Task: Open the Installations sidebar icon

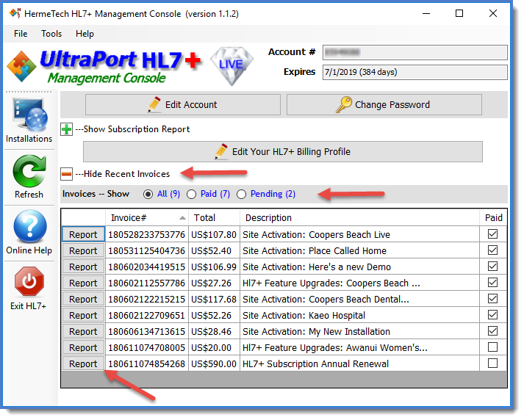Action: click(x=29, y=116)
